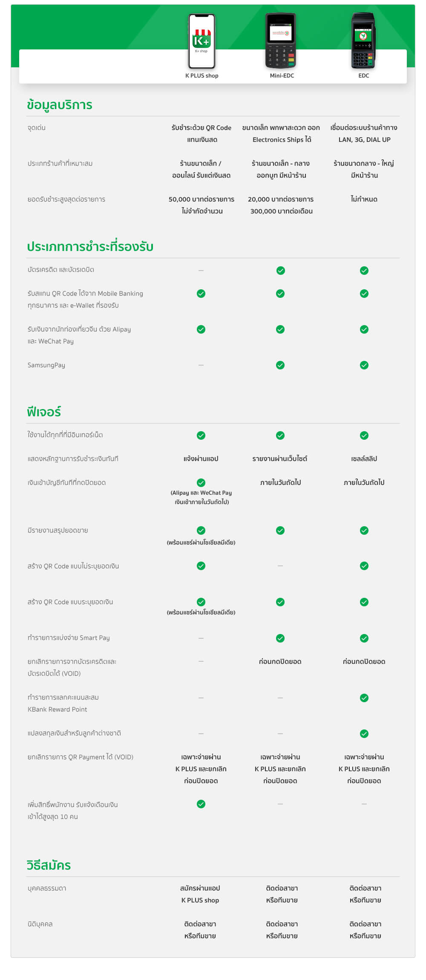Click สมัครผ่านแอป K PLUS shop text
Image resolution: width=426 pixels, height=980 pixels.
pos(200,894)
